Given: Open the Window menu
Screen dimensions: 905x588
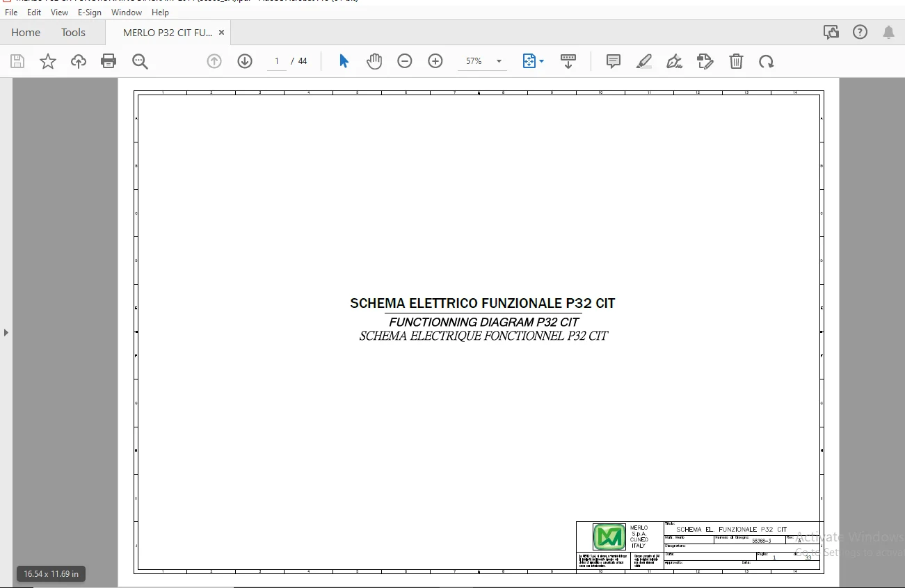Looking at the screenshot, I should point(127,13).
